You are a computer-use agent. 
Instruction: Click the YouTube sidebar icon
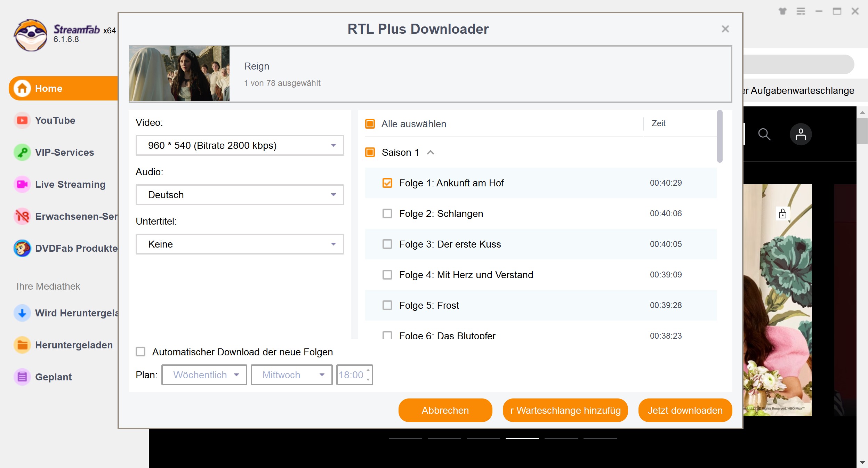point(22,120)
